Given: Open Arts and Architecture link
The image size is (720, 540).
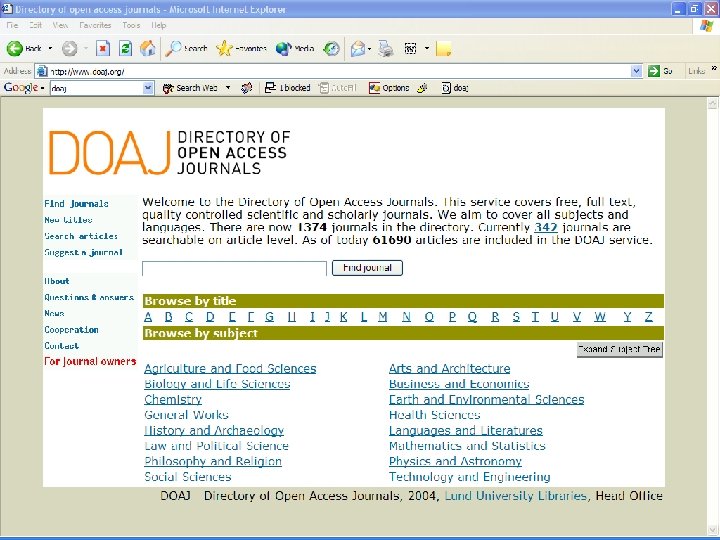Looking at the screenshot, I should [450, 368].
